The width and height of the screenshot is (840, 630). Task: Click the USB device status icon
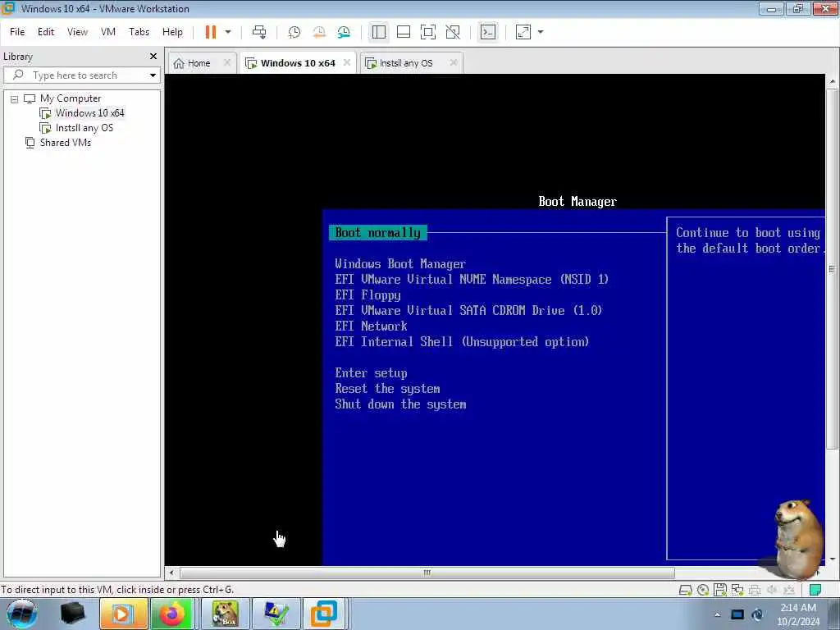click(x=789, y=591)
